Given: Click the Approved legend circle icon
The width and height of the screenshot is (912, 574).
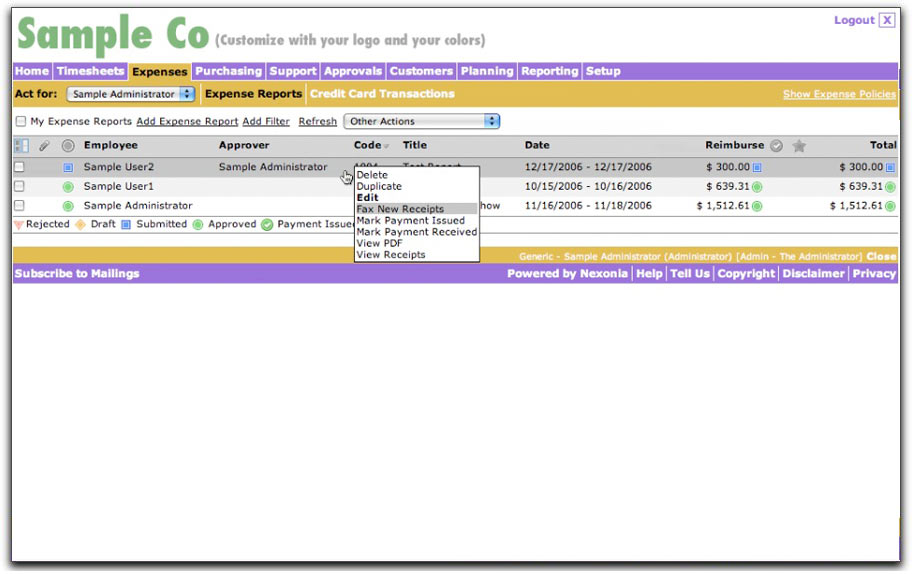Looking at the screenshot, I should pos(198,224).
